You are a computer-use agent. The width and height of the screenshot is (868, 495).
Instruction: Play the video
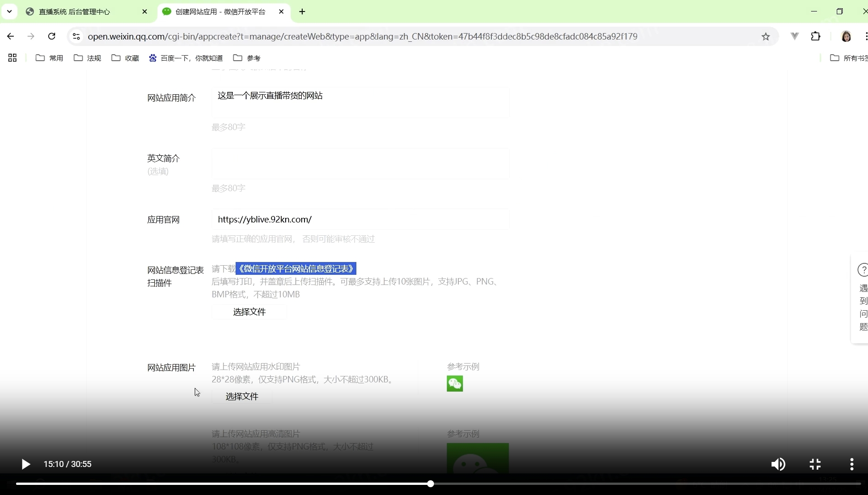(26, 464)
